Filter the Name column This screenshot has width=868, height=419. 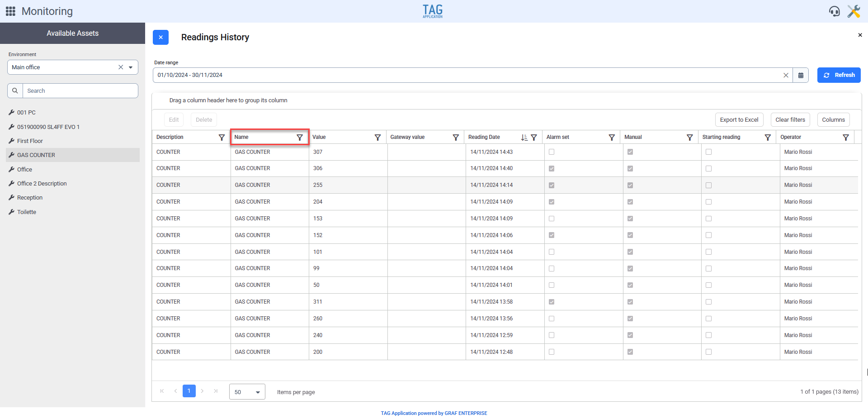[x=300, y=137]
